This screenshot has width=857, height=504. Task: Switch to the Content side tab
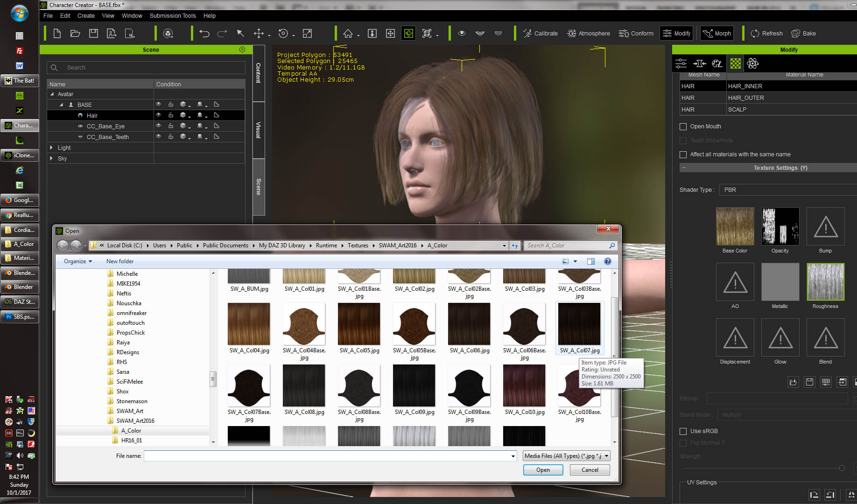259,73
